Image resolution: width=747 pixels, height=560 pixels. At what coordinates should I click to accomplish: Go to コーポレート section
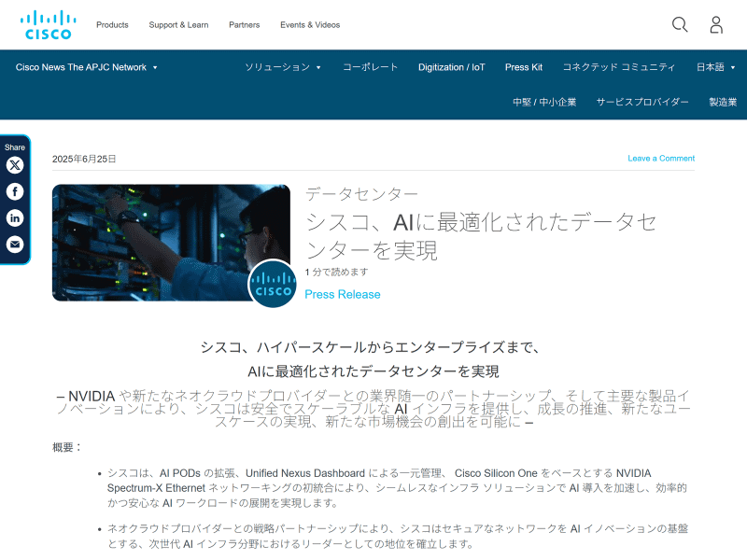click(370, 67)
